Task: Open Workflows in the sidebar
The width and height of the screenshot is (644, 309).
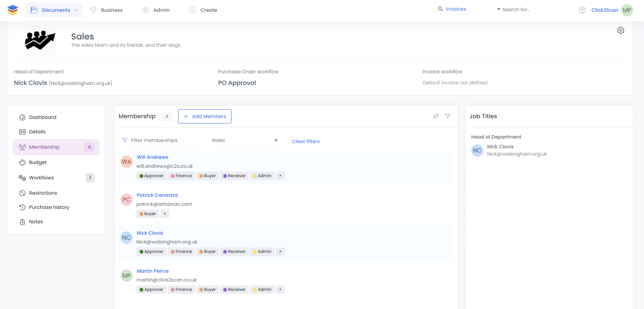Action: coord(56,178)
